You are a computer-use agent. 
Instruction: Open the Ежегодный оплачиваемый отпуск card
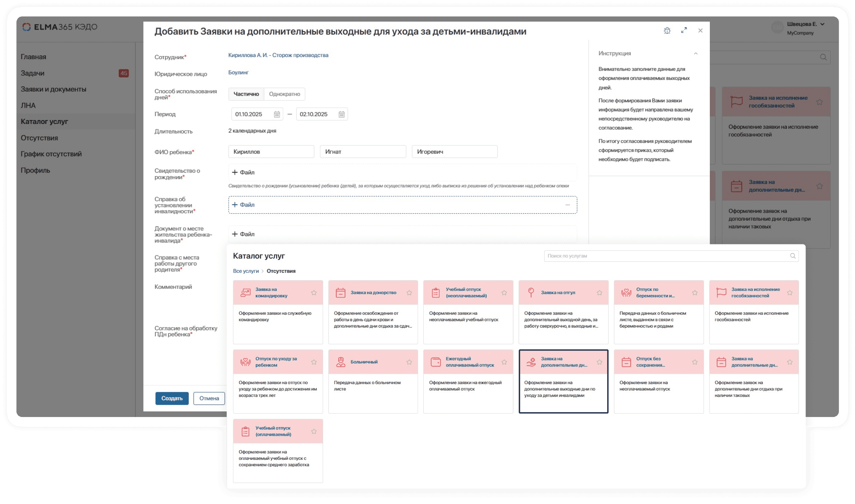coord(469,362)
